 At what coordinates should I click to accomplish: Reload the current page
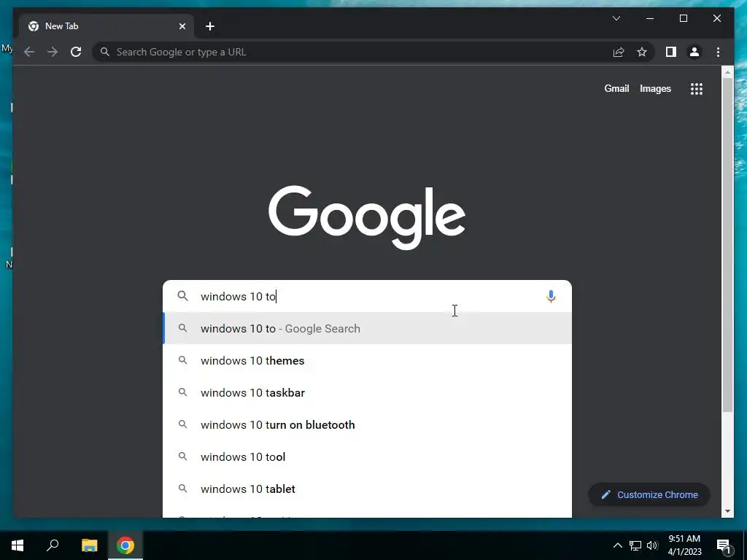(76, 52)
